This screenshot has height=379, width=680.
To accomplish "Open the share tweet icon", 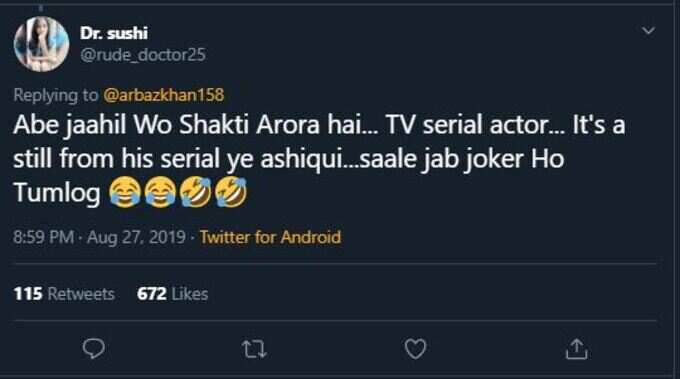I will tap(576, 349).
